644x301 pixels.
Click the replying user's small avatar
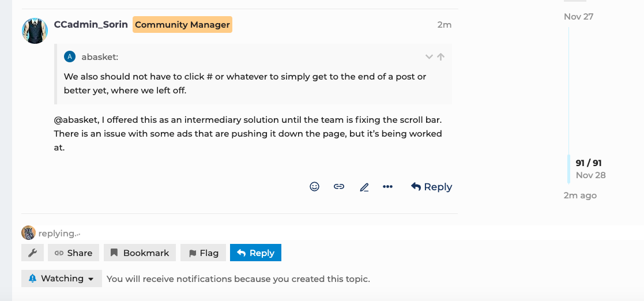point(28,233)
